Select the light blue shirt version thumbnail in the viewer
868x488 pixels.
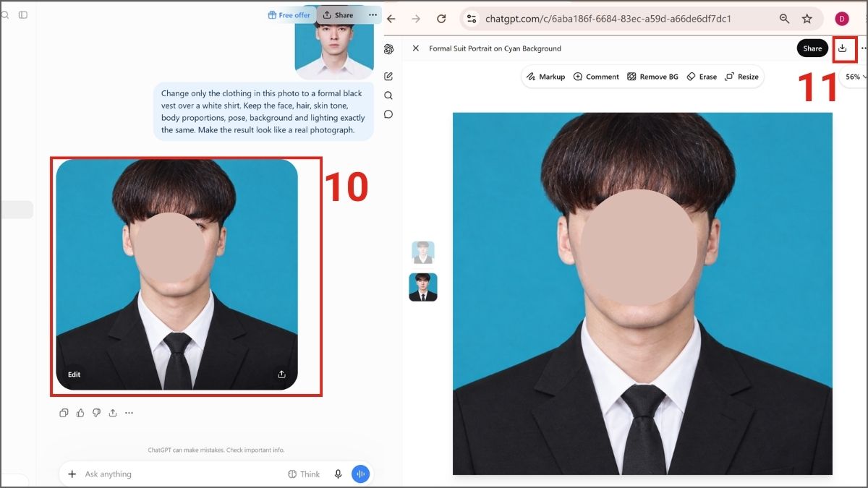(x=423, y=252)
